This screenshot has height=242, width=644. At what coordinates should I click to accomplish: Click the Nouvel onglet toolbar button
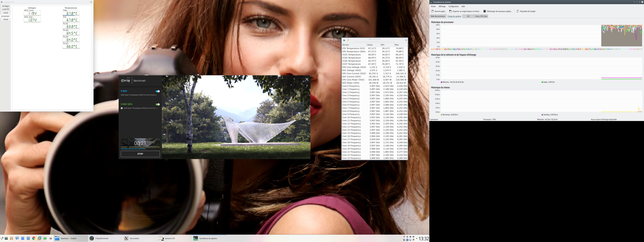pyautogui.click(x=439, y=11)
